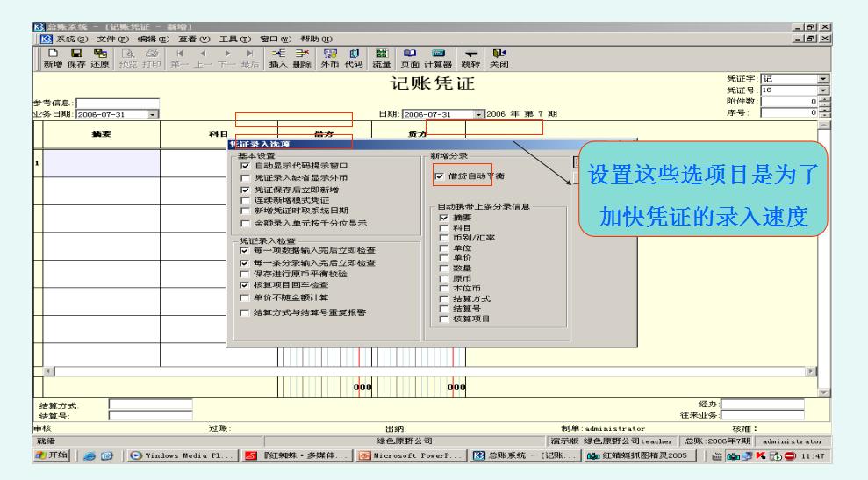868x480 pixels.
Task: Click the K3 logo icon in menu bar
Action: click(47, 39)
